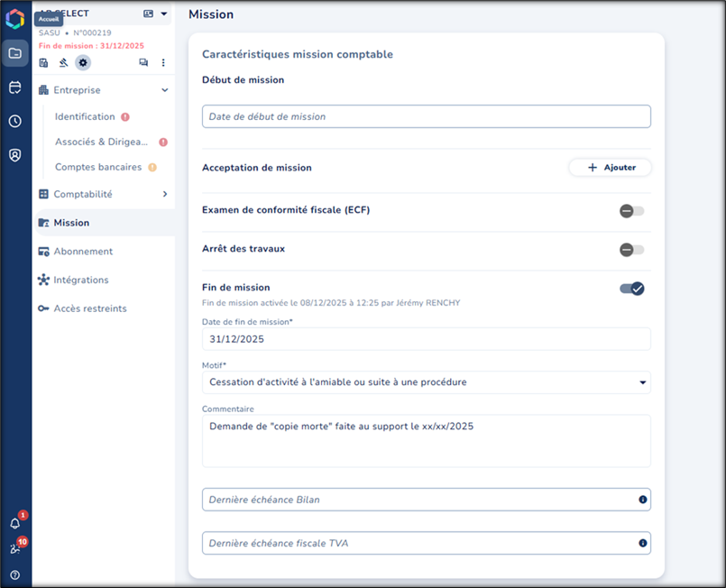Image resolution: width=726 pixels, height=588 pixels.
Task: Disable the Fin de mission toggle
Action: [631, 289]
